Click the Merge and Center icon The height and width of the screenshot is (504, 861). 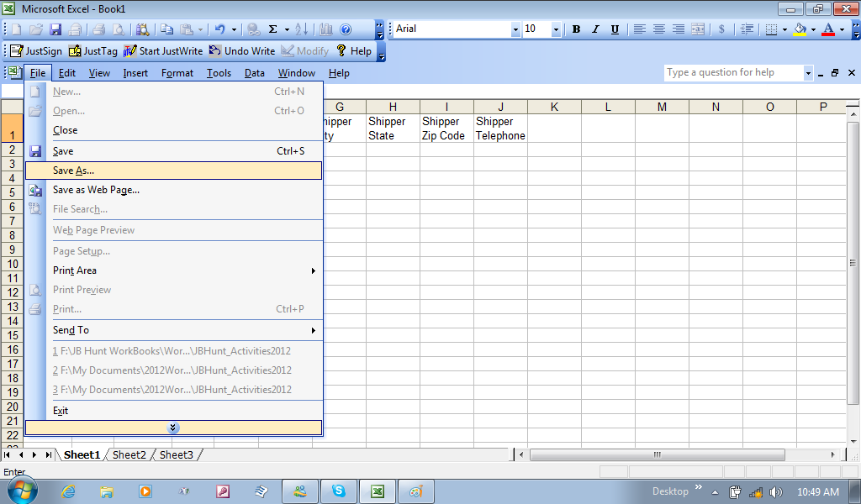pos(697,29)
